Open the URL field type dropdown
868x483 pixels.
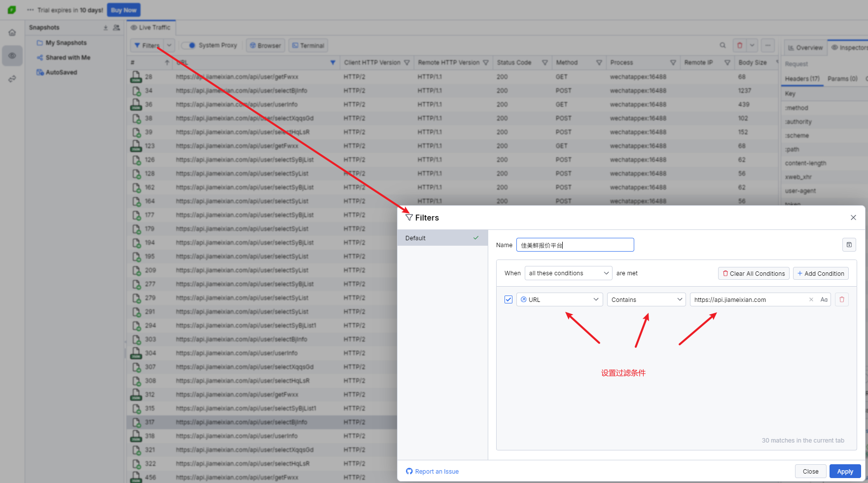click(x=559, y=299)
